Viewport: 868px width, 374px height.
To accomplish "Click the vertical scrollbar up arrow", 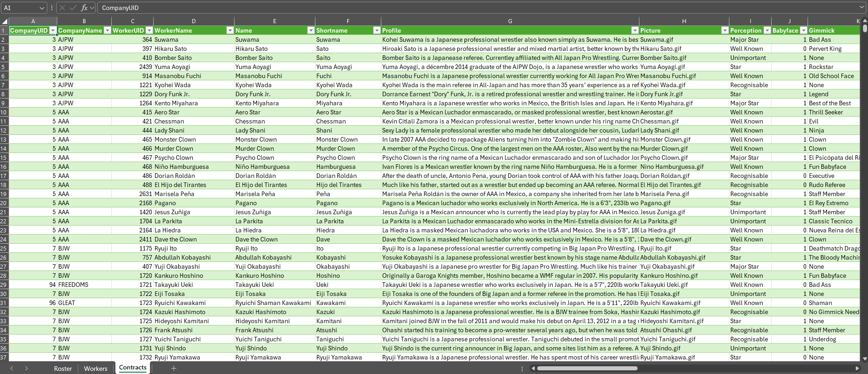I will tap(864, 21).
